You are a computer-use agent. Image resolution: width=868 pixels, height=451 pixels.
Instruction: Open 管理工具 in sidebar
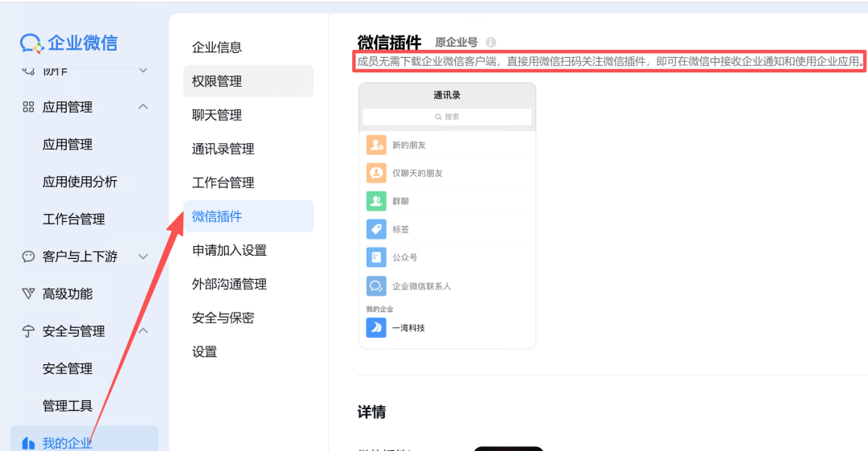click(68, 406)
